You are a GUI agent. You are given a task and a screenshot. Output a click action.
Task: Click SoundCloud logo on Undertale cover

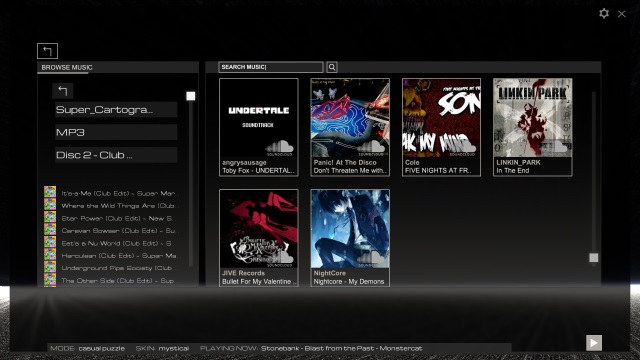point(280,148)
